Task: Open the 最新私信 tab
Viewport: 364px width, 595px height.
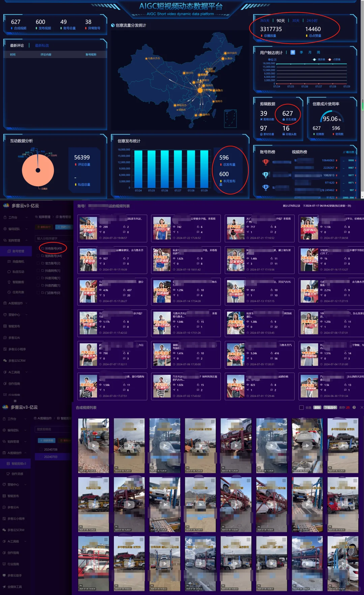Action: click(x=42, y=46)
